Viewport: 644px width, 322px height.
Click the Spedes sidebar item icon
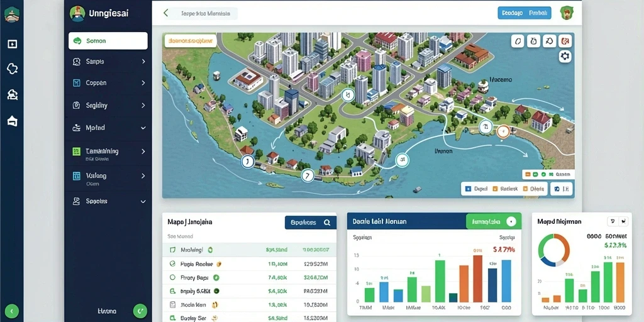[x=76, y=201]
